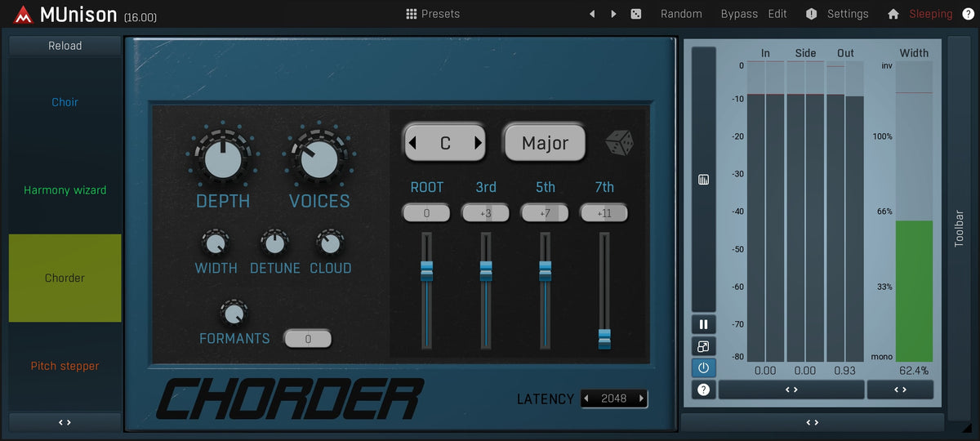
Task: Click the CLOUD knob
Action: click(330, 243)
